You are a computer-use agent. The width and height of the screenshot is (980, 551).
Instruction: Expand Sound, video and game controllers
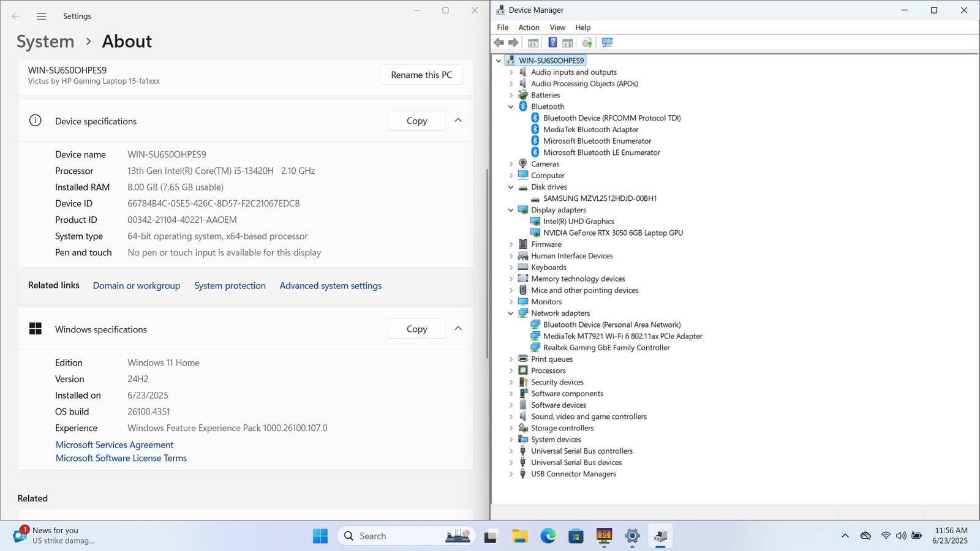[x=511, y=417]
